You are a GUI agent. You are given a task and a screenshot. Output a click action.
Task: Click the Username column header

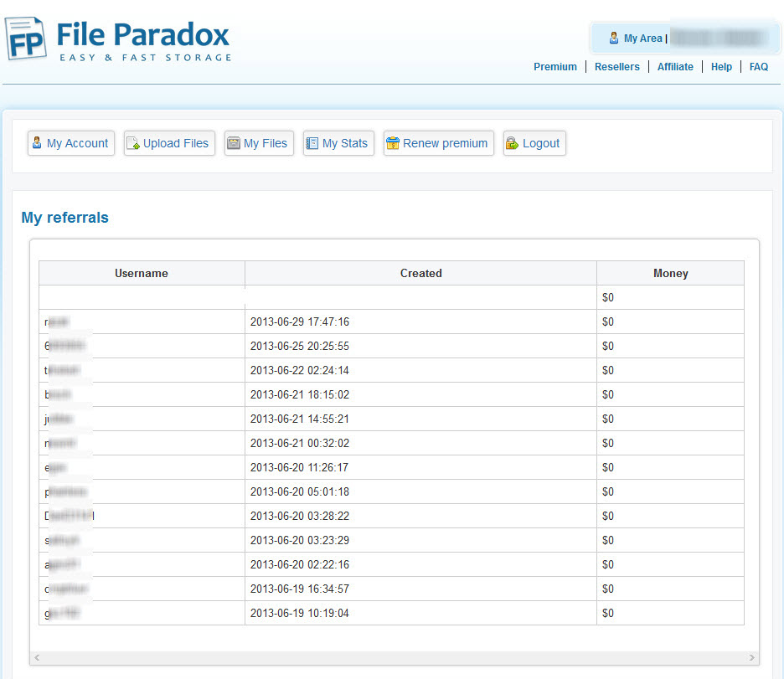pos(142,273)
